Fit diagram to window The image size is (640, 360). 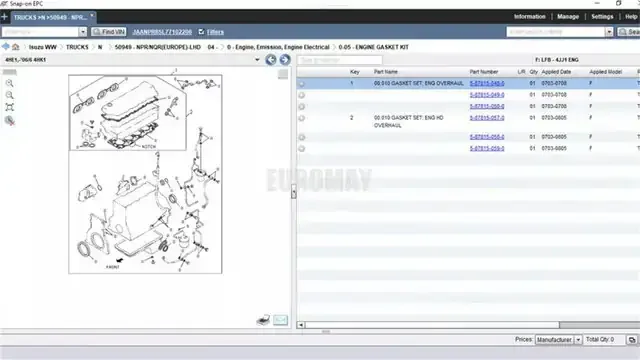point(9,107)
